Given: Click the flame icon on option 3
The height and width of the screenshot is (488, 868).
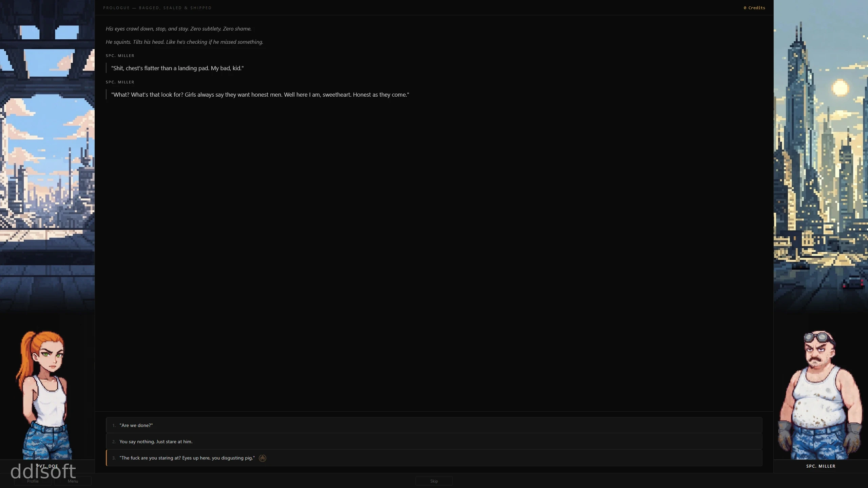Looking at the screenshot, I should (x=262, y=458).
